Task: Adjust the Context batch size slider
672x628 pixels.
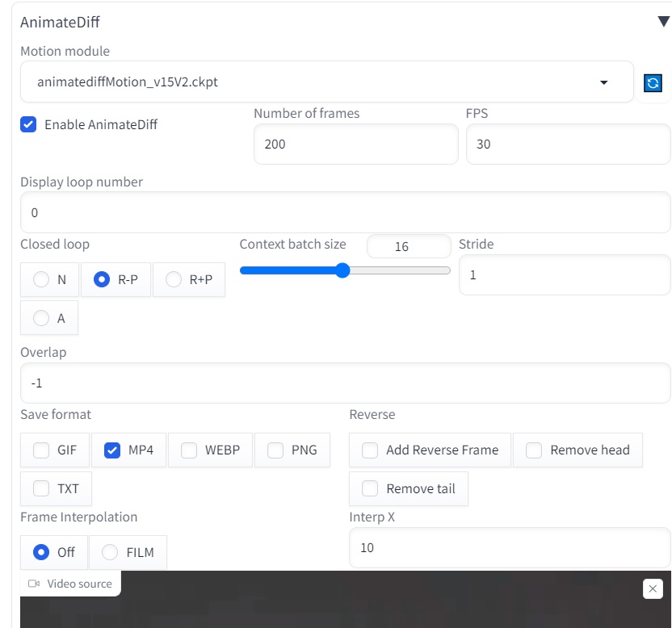Action: [x=345, y=270]
